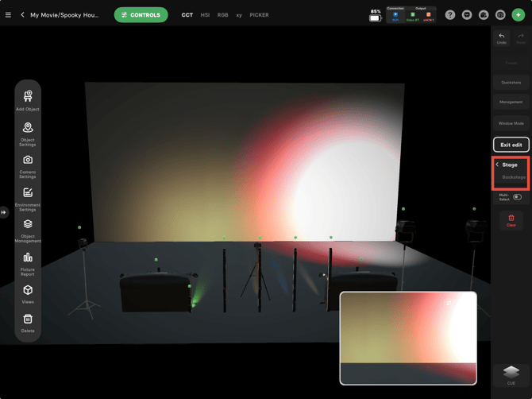Open Environment Settings
Screen dimensions: 532x399
pos(28,199)
